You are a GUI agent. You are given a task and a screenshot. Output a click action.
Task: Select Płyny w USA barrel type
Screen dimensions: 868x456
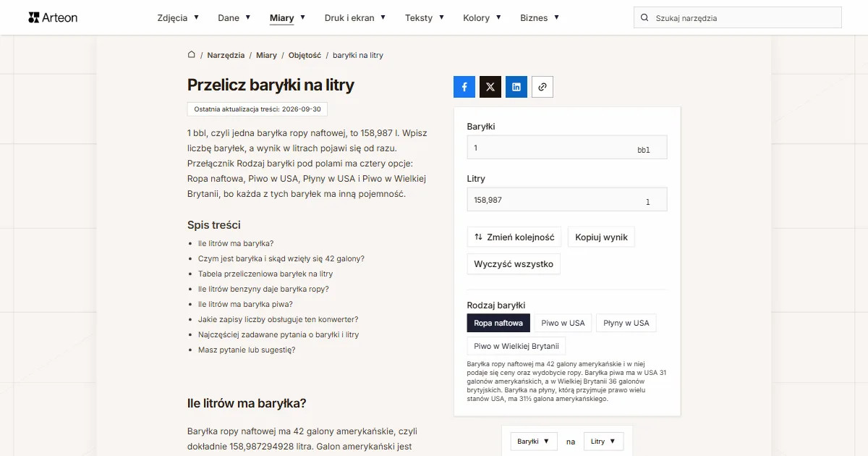click(x=626, y=323)
